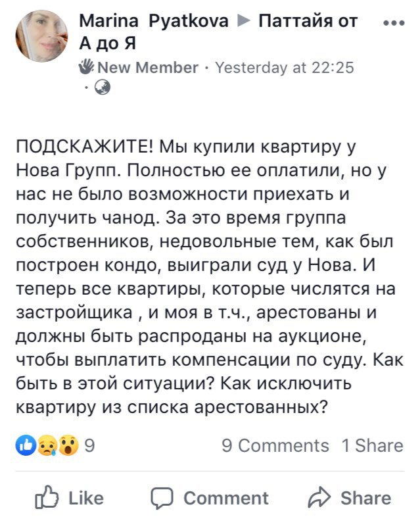The width and height of the screenshot is (420, 517).
Task: Open Marina Pyatkova's profile picture
Action: pyautogui.click(x=42, y=36)
